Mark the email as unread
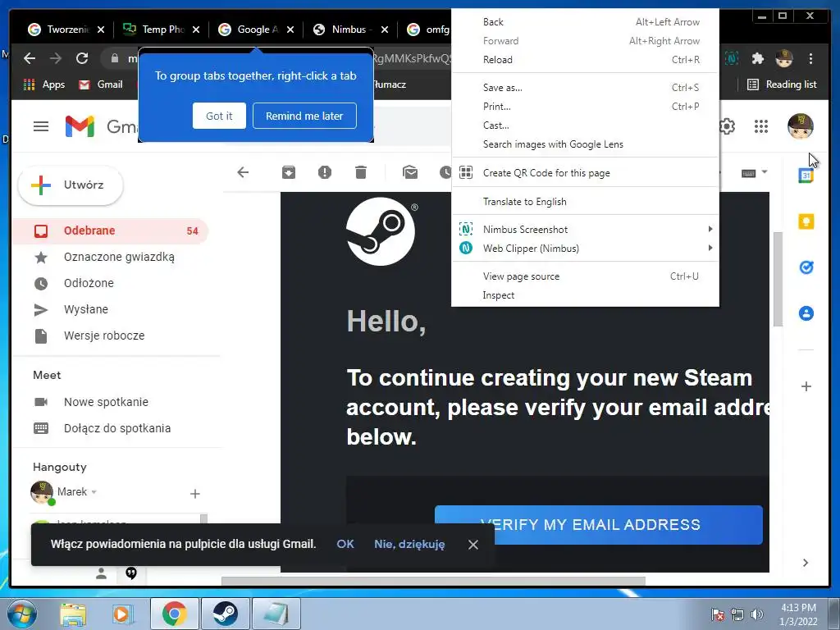The image size is (840, 630). (410, 172)
